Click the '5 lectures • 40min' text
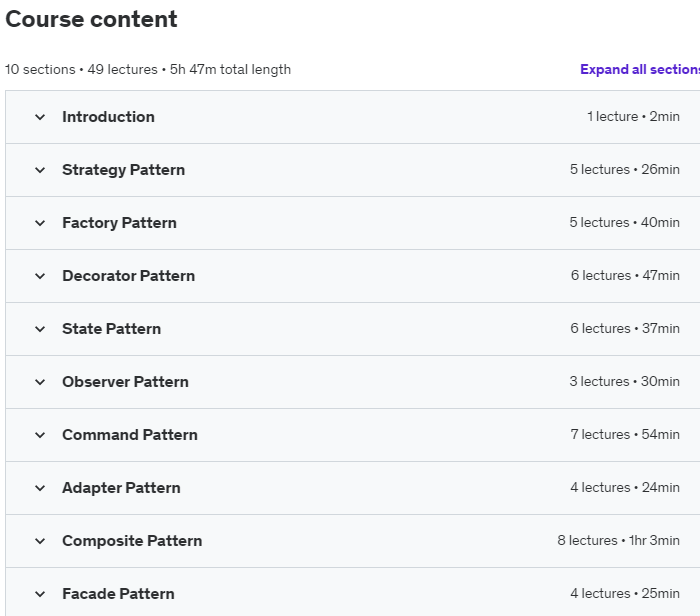The image size is (700, 616). pos(625,222)
